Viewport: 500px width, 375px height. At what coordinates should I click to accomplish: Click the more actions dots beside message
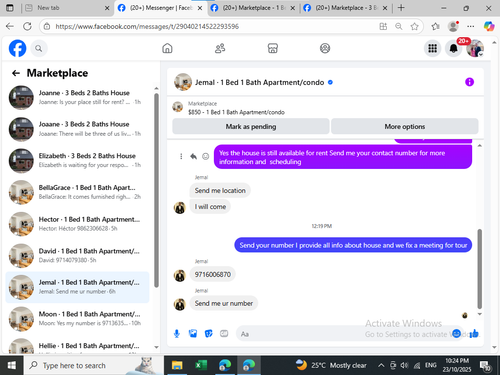coord(181,156)
